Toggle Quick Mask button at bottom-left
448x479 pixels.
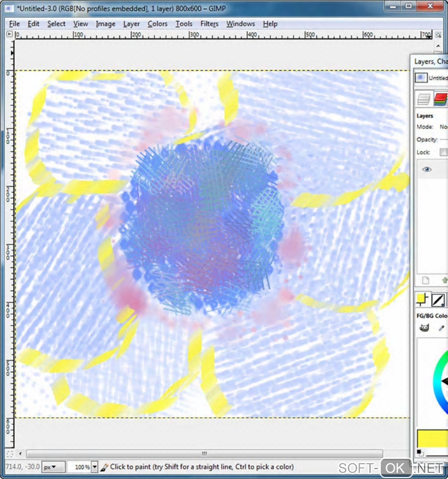point(10,454)
